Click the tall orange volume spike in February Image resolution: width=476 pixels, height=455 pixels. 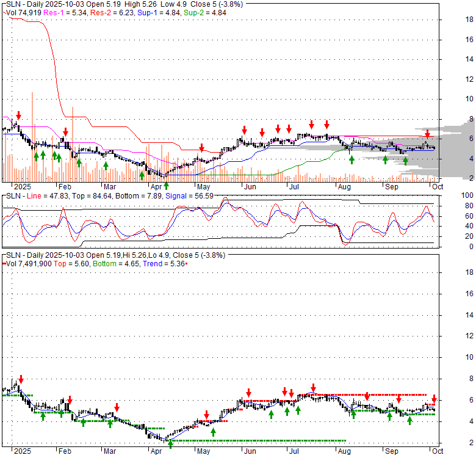(73, 140)
